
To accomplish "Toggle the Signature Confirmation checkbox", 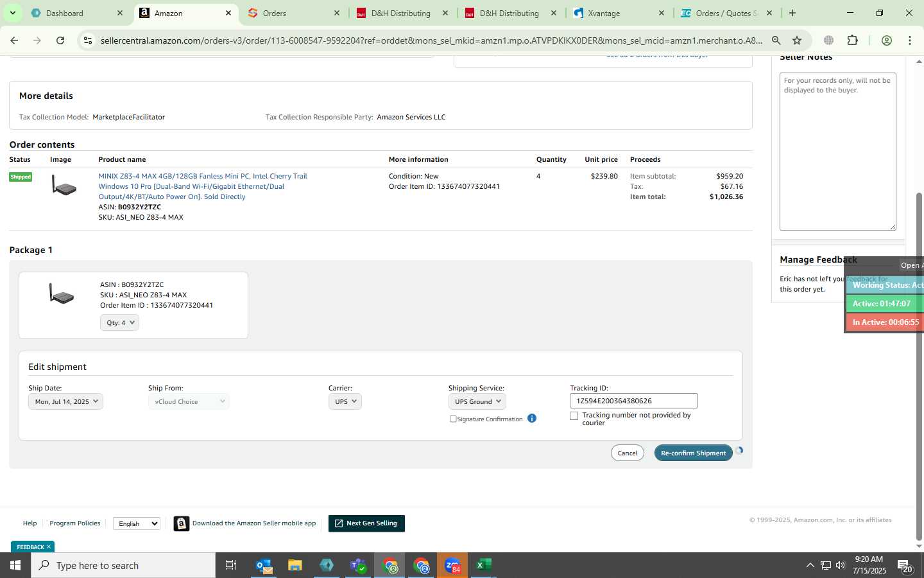I will [453, 419].
